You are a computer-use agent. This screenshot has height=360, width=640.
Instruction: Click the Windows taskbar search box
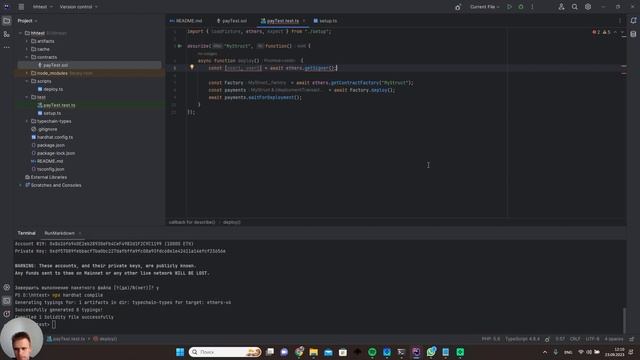[x=225, y=352]
